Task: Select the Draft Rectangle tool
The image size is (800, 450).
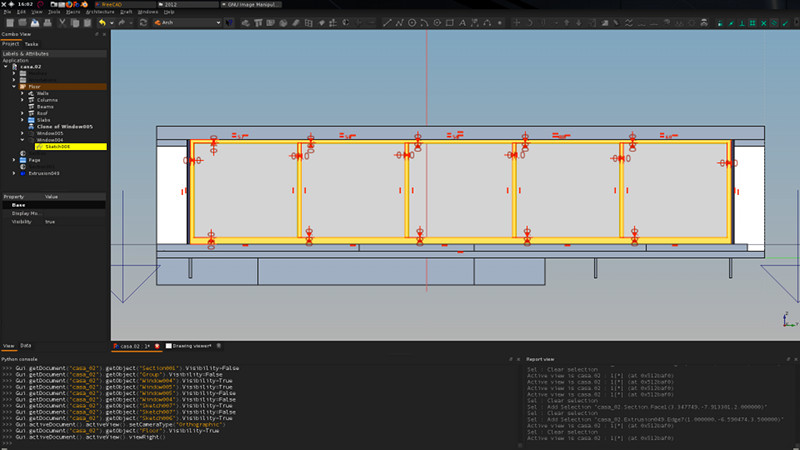Action: coord(449,22)
